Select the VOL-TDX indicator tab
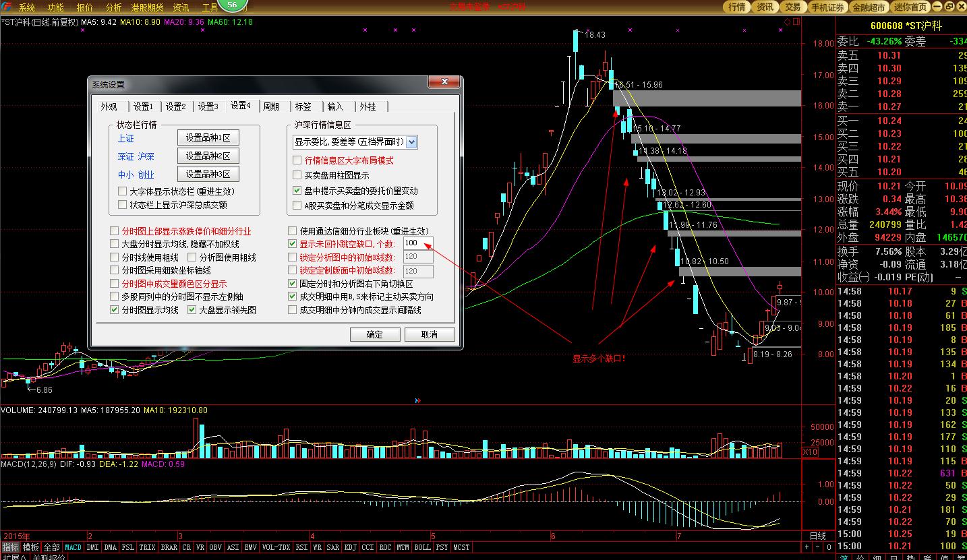The width and height of the screenshot is (967, 560). pos(275,547)
